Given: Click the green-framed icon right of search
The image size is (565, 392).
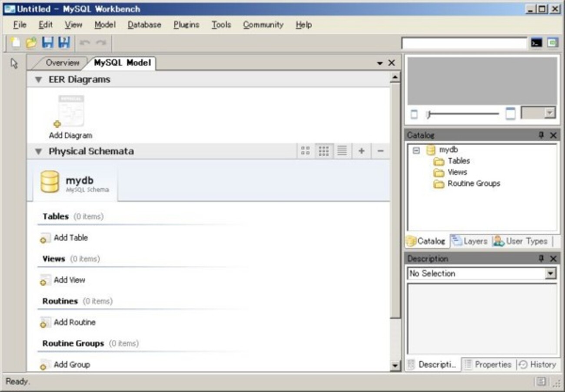Looking at the screenshot, I should [x=552, y=43].
